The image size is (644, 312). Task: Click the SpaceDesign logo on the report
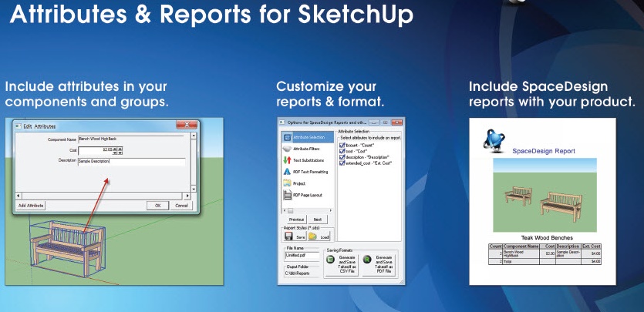(494, 141)
